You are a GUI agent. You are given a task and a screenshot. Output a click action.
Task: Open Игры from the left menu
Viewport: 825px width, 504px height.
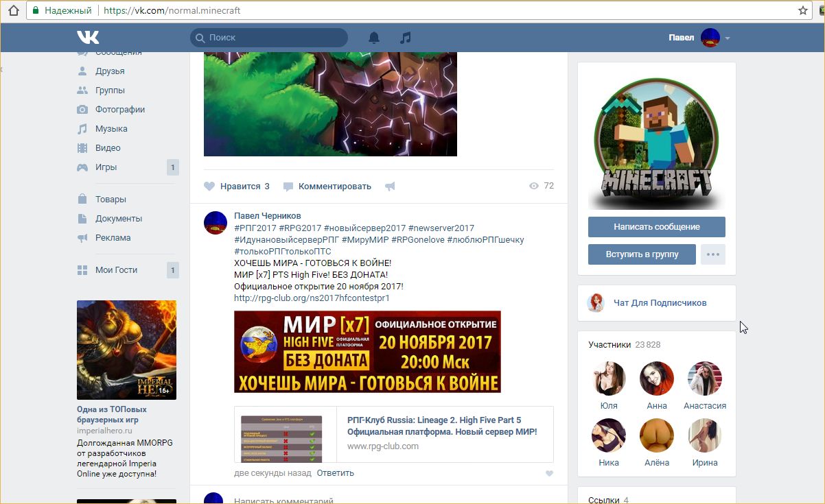[x=106, y=167]
